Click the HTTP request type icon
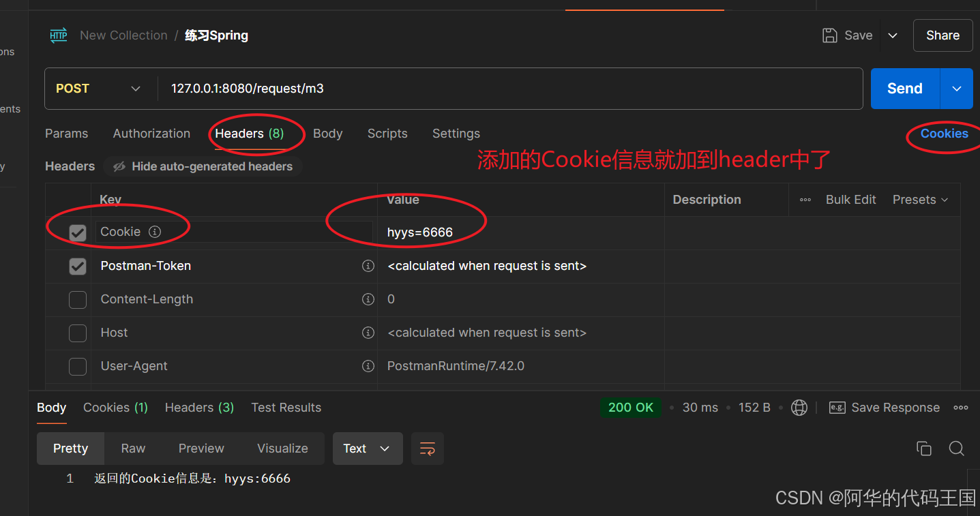The image size is (980, 516). [59, 35]
